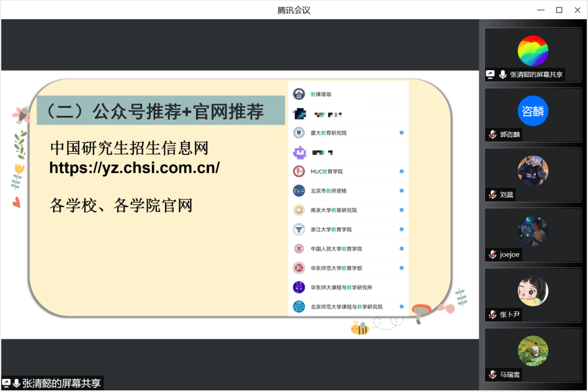Click the TCC logo for 北京市教师资格
Screen dimensions: 588x392
[298, 191]
